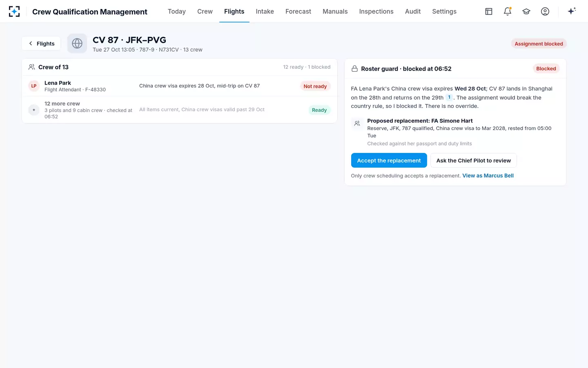Screen dimensions: 588x368
Task: Open the Intake tab
Action: coord(265,11)
